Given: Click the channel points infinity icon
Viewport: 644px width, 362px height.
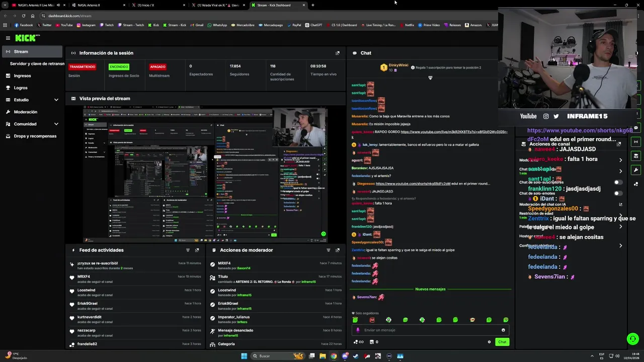Looking at the screenshot, I should coord(358,342).
